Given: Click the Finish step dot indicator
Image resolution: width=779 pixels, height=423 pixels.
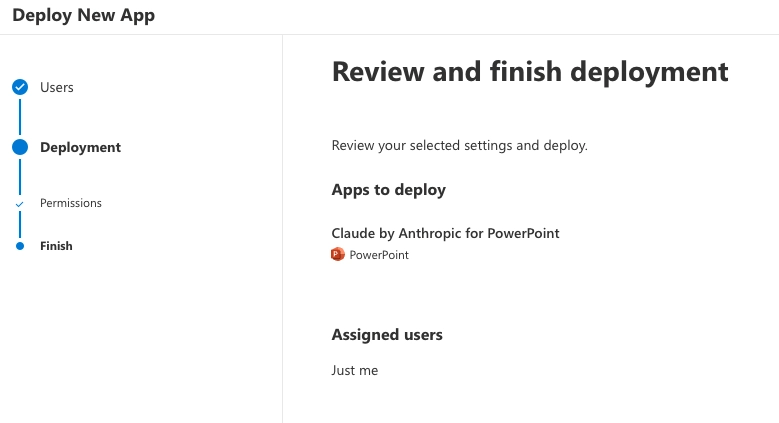Looking at the screenshot, I should click(x=20, y=246).
